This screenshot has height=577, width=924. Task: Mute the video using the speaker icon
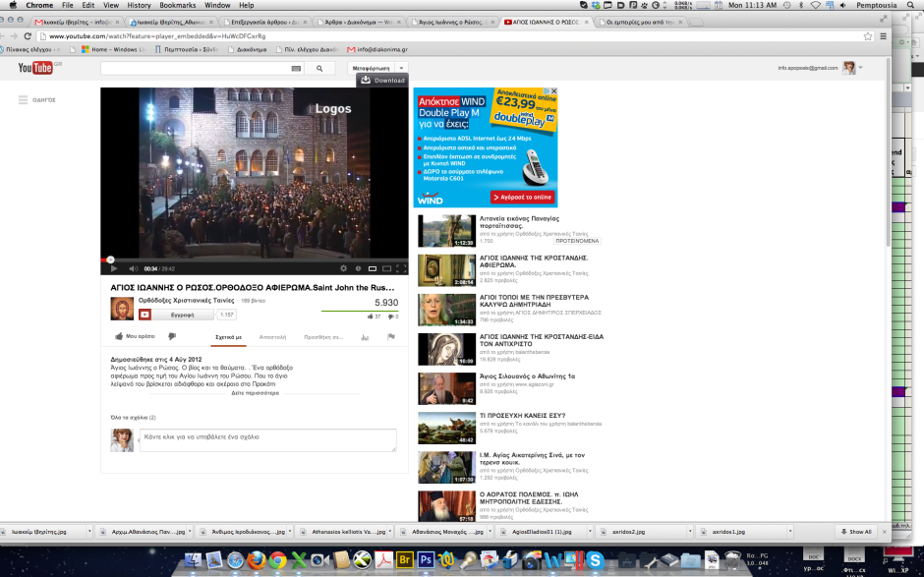point(132,268)
